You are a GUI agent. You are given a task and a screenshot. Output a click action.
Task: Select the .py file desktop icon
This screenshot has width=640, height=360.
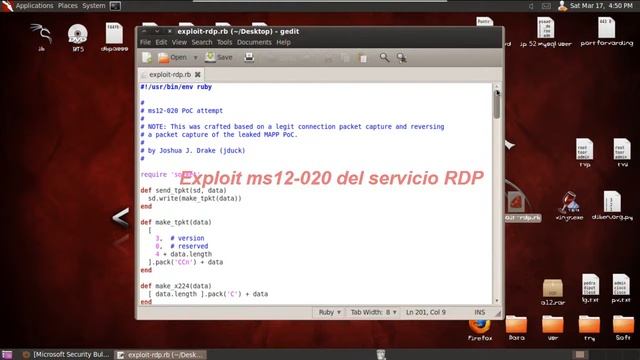(612, 206)
